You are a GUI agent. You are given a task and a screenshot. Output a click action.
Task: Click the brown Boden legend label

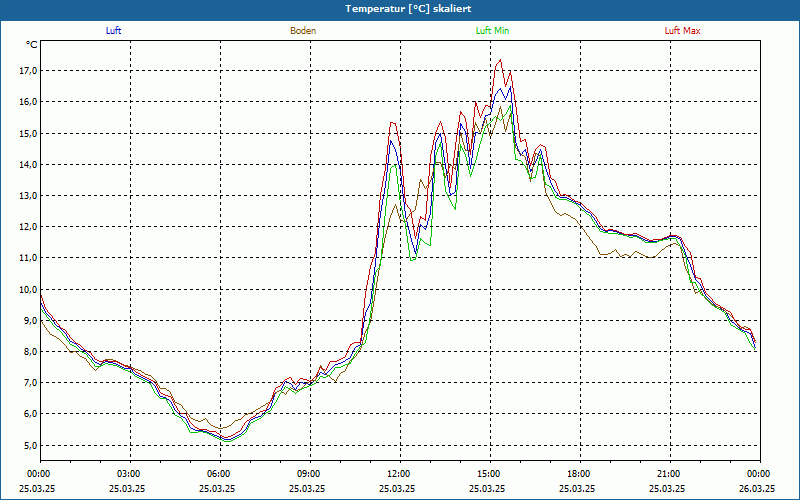303,31
